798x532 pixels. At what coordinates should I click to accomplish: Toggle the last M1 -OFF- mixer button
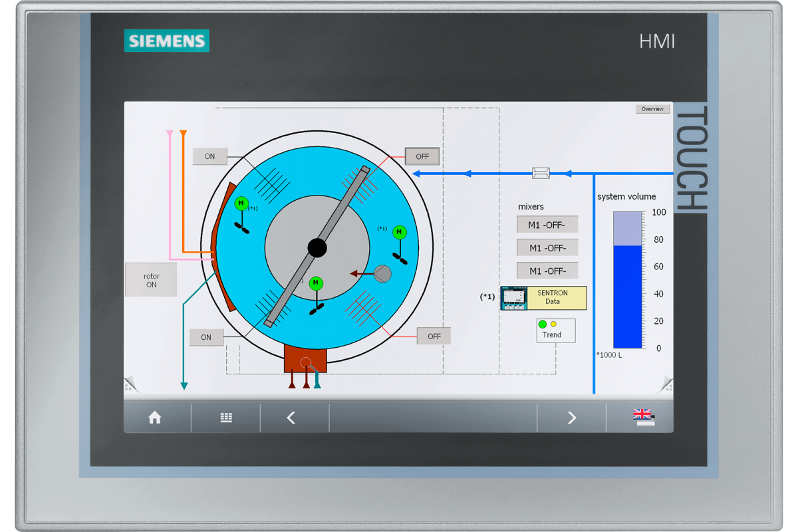click(547, 271)
